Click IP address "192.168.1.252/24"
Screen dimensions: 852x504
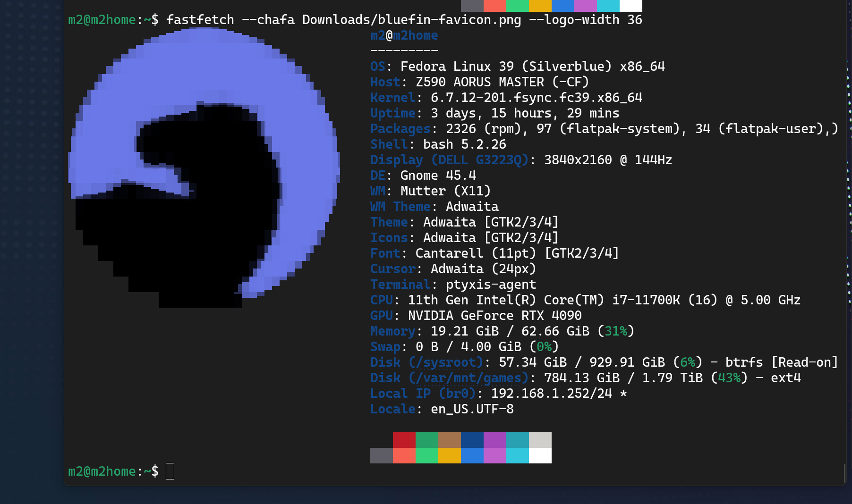(x=552, y=394)
